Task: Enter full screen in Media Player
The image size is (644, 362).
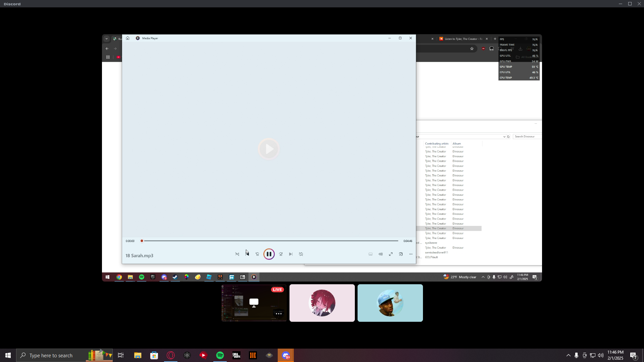Action: click(391, 254)
